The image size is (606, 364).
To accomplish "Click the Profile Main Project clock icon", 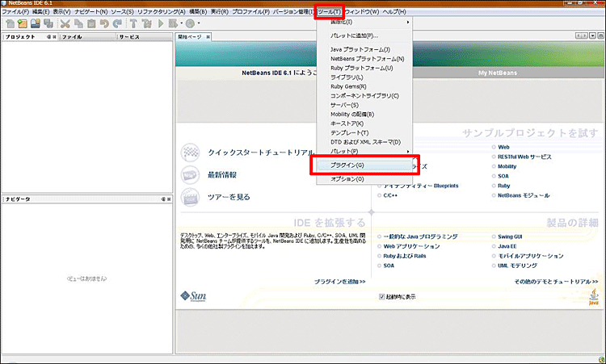I will [x=190, y=23].
